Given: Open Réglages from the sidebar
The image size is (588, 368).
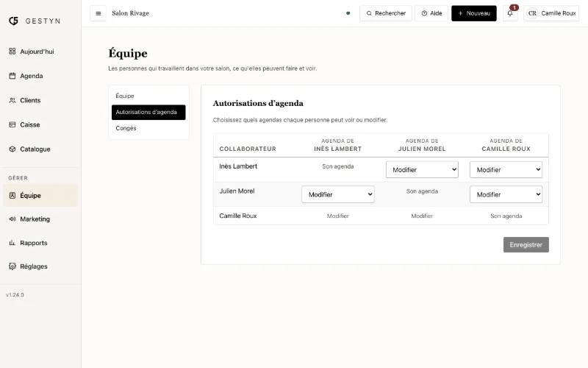Looking at the screenshot, I should [40, 266].
